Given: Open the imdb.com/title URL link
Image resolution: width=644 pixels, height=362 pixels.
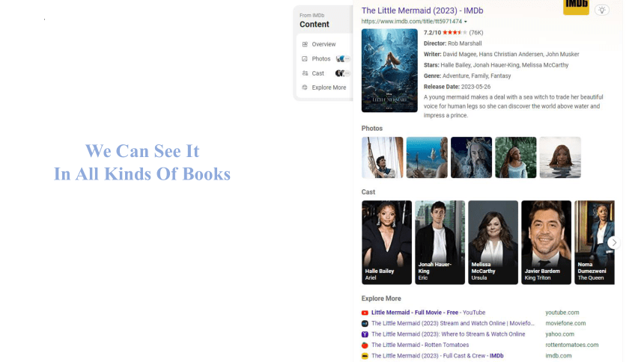Looking at the screenshot, I should pos(412,22).
